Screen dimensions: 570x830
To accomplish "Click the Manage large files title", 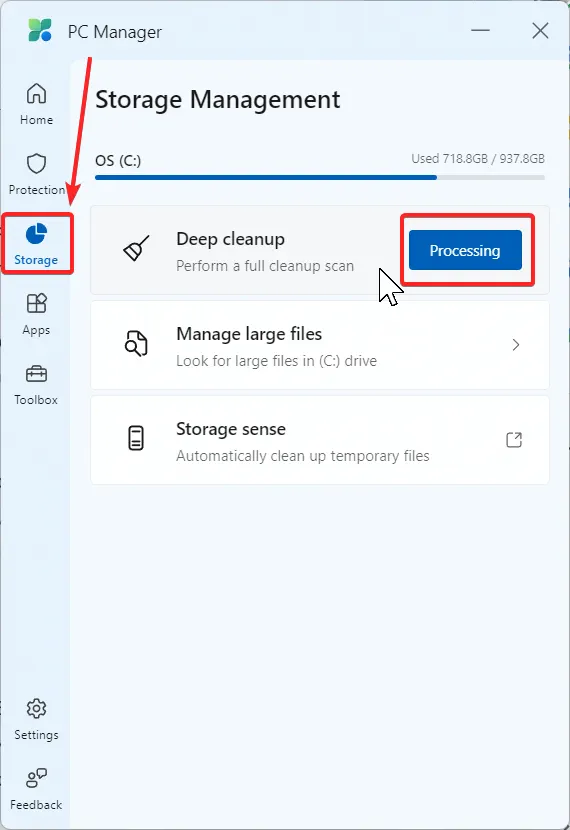I will pos(249,334).
